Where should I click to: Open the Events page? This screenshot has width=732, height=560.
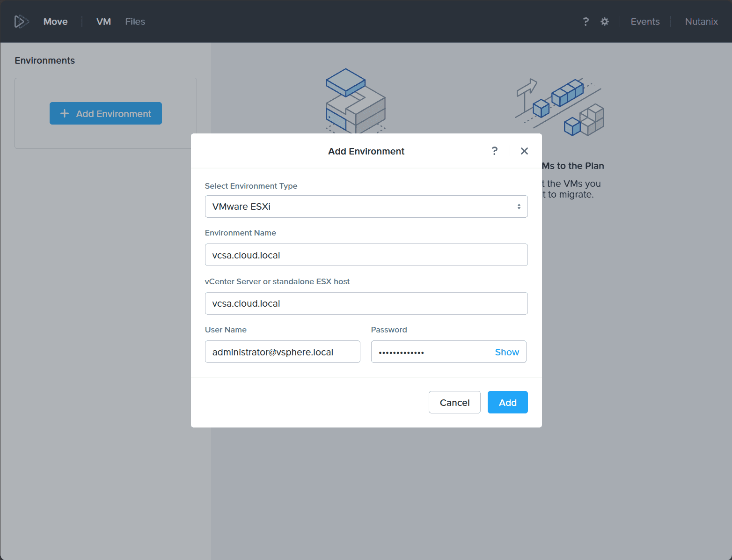(x=645, y=22)
